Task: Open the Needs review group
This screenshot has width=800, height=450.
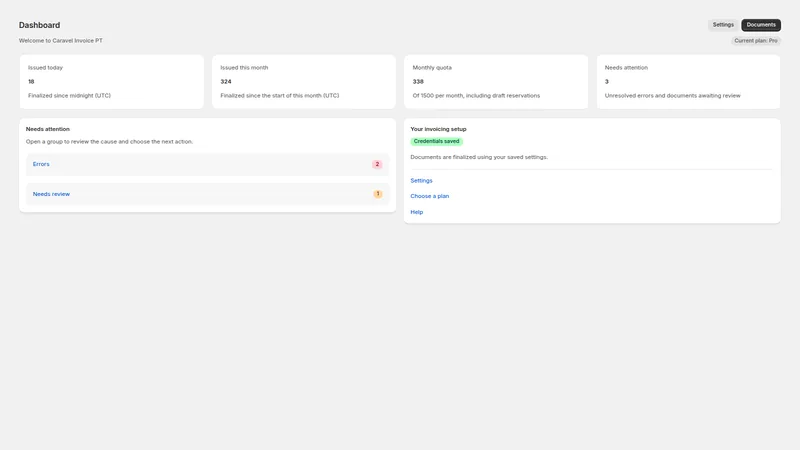Action: pos(207,194)
